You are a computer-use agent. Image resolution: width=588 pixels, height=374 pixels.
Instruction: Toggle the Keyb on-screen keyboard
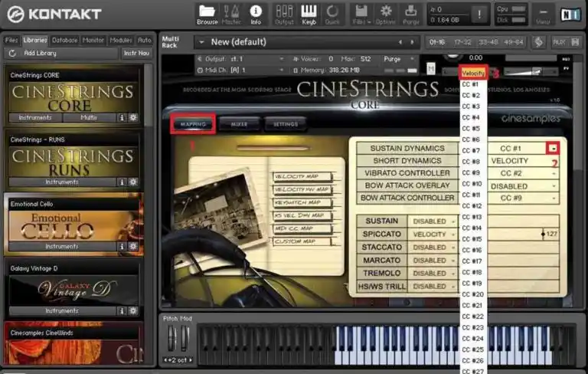pos(309,15)
